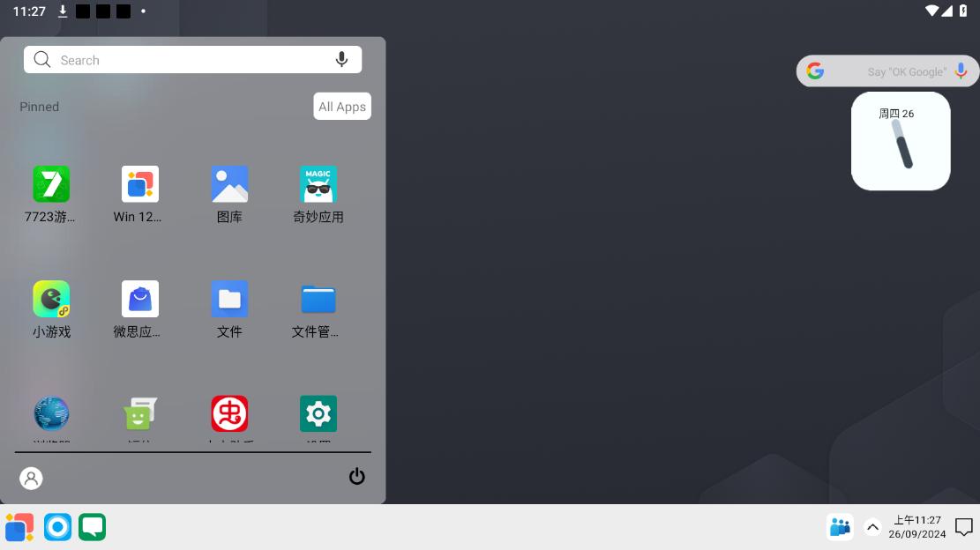Launch the Win 12 app icon
This screenshot has width=980, height=550.
coord(140,185)
